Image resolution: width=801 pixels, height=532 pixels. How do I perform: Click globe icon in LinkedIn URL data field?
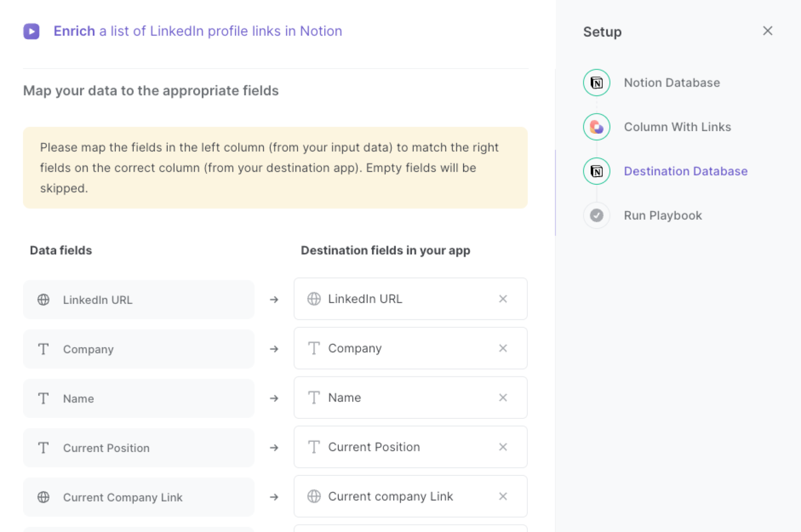click(x=44, y=300)
